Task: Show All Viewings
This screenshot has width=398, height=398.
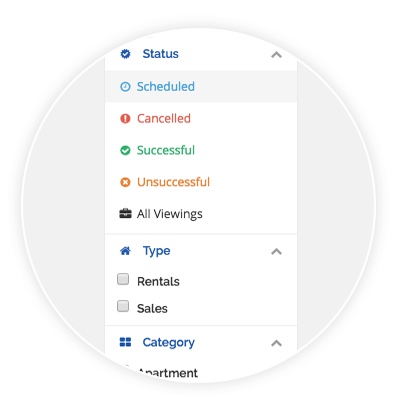Action: click(201, 214)
